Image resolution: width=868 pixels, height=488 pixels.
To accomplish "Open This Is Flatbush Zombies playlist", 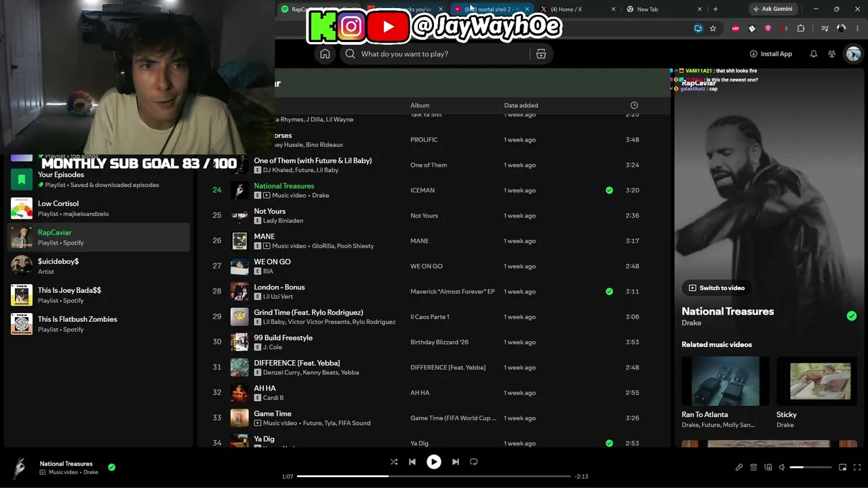I will pyautogui.click(x=98, y=325).
